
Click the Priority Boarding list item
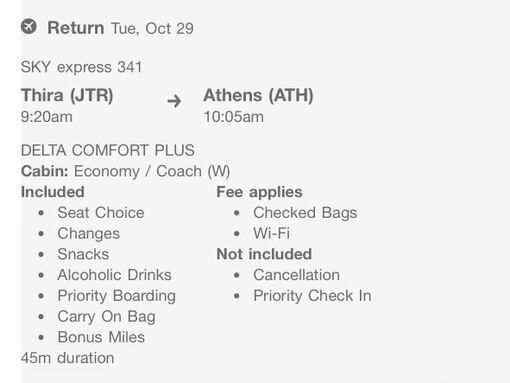click(x=116, y=296)
